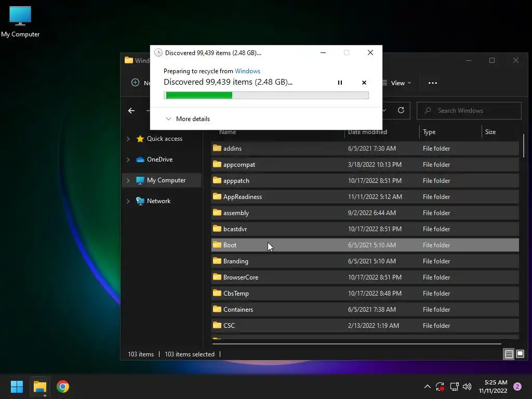Select the assembly folder icon

pyautogui.click(x=217, y=212)
